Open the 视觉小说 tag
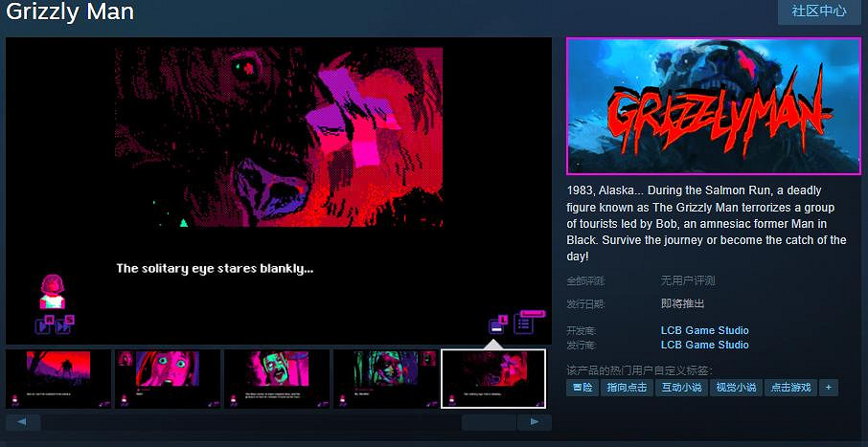The height and width of the screenshot is (447, 868). (x=736, y=388)
